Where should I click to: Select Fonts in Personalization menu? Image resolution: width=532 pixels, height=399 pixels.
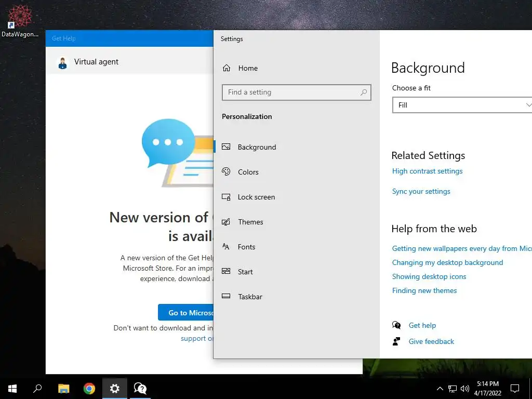coord(246,247)
